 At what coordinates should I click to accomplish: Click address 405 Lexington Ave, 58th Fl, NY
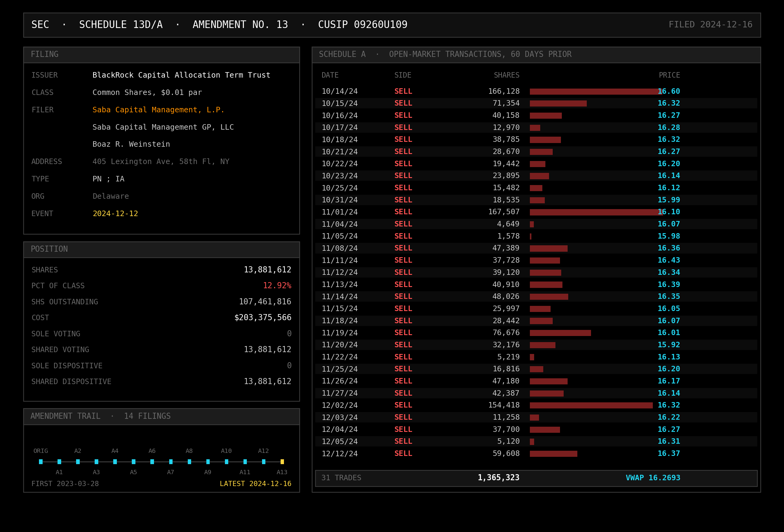[x=161, y=162]
